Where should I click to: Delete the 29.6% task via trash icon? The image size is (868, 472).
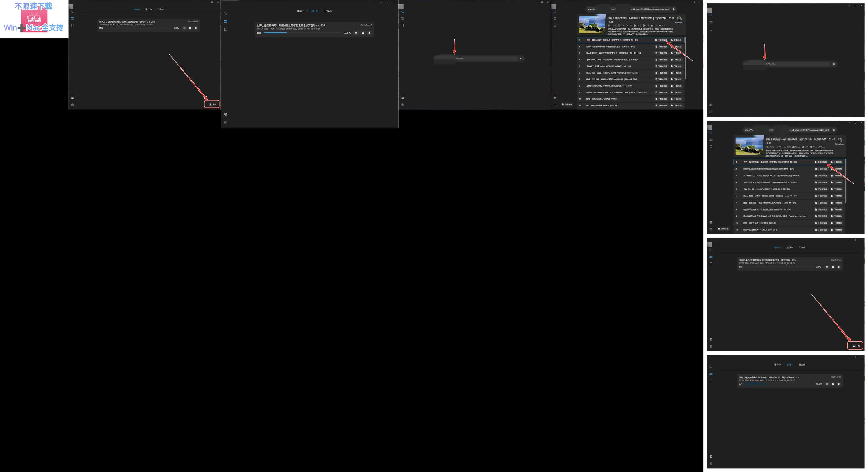[369, 33]
